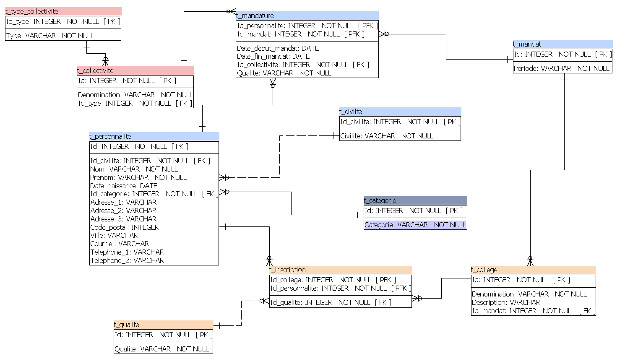The width and height of the screenshot is (625, 364).
Task: Click the Id: INTEGER PK row in t_collectivite
Action: click(127, 81)
